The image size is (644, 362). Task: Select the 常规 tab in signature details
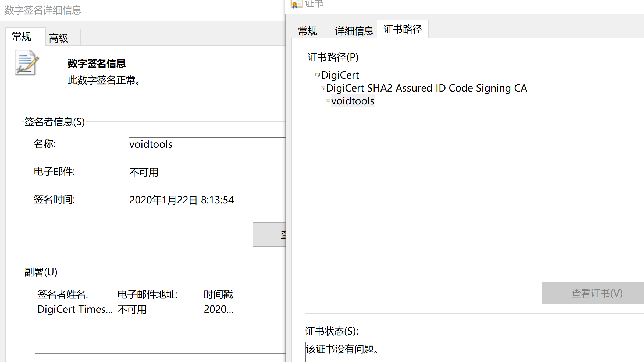(22, 37)
